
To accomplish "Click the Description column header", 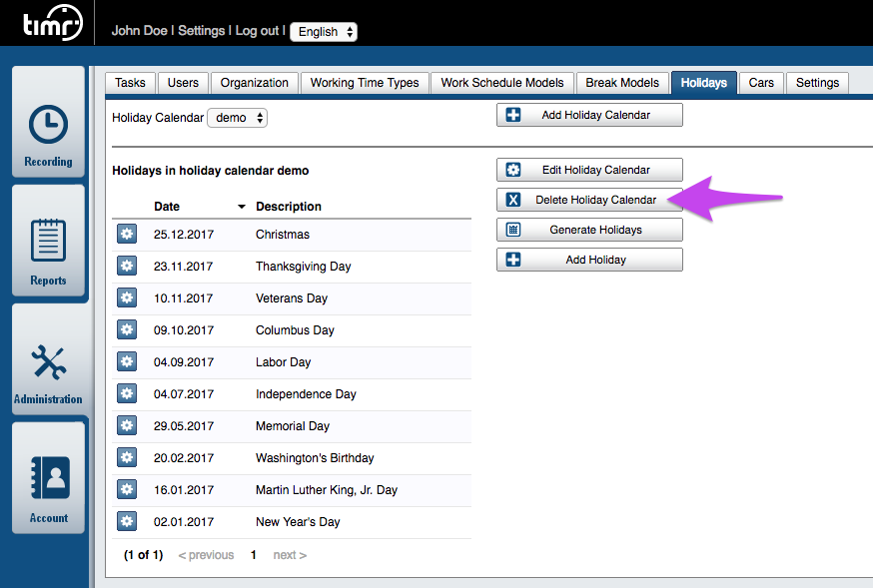I will (289, 207).
